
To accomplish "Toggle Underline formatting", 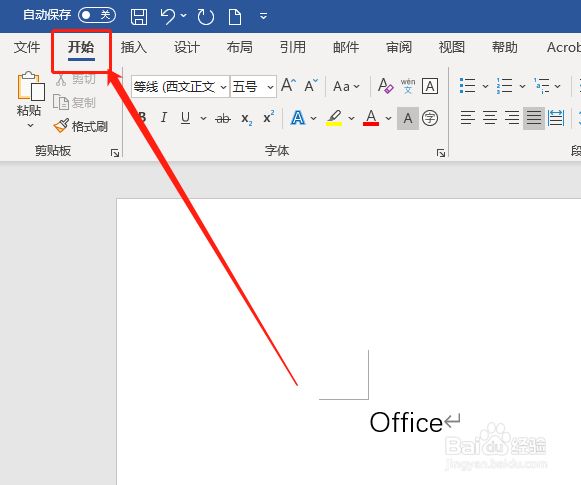I will point(185,118).
